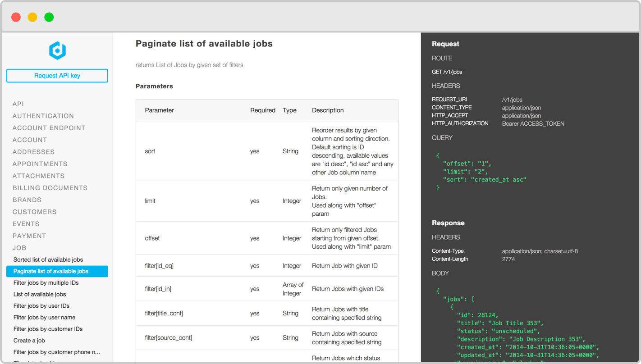641x364 pixels.
Task: Open Sorted list of available jobs
Action: pyautogui.click(x=48, y=259)
